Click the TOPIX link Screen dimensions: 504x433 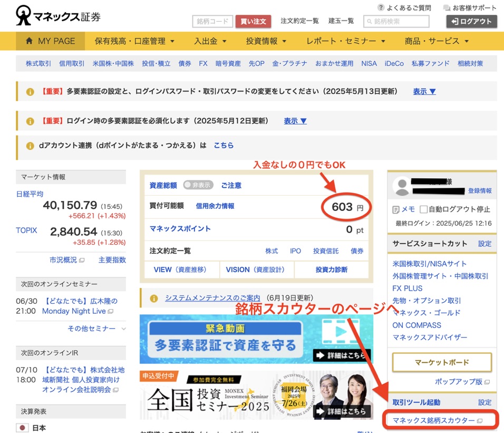click(x=26, y=230)
